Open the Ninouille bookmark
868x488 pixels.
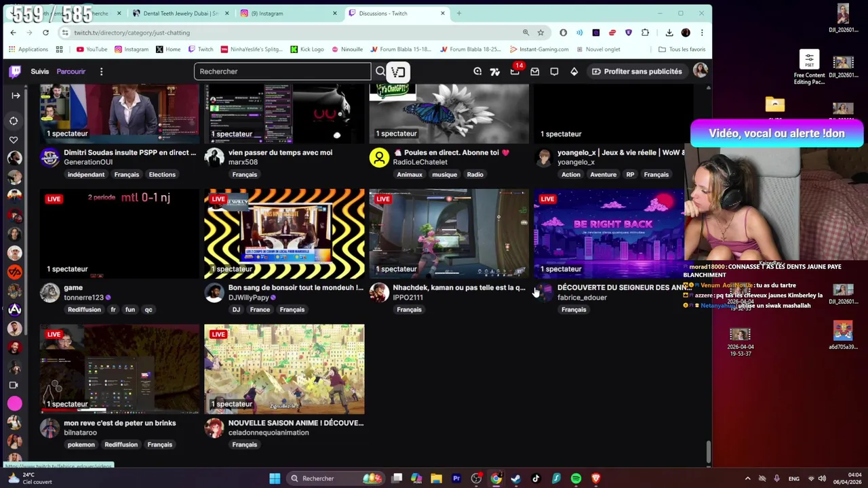(x=347, y=49)
